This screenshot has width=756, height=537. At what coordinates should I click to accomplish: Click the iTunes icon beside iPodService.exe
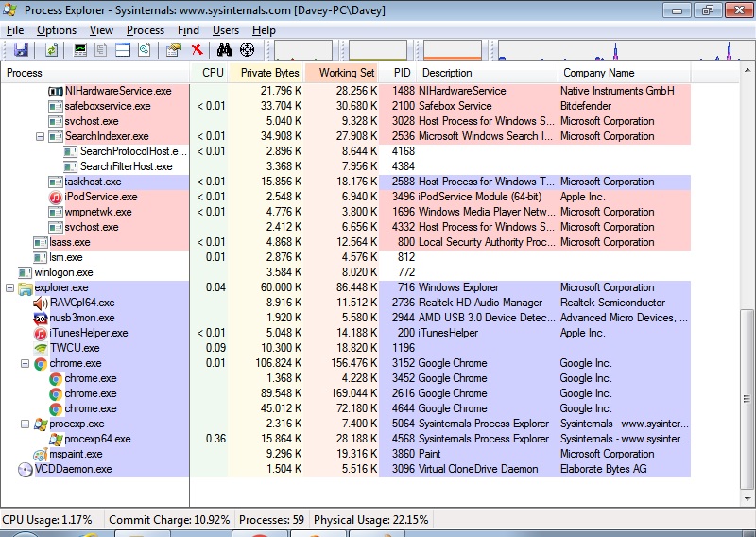click(56, 197)
